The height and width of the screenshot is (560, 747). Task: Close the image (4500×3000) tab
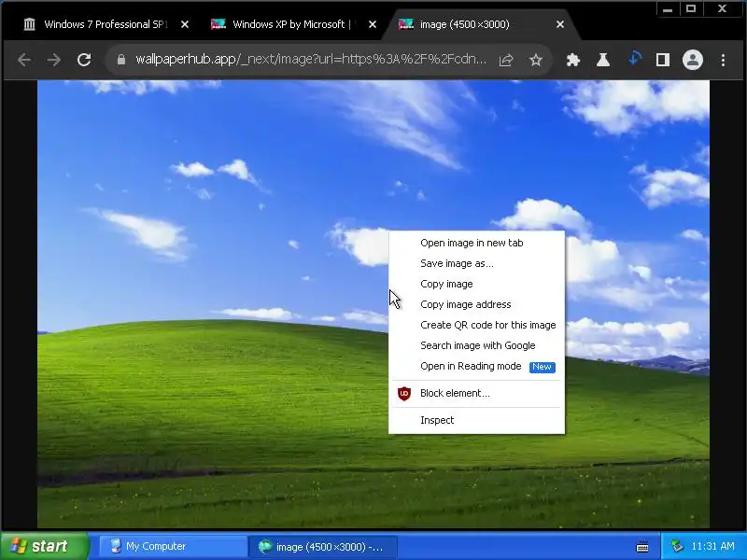560,24
